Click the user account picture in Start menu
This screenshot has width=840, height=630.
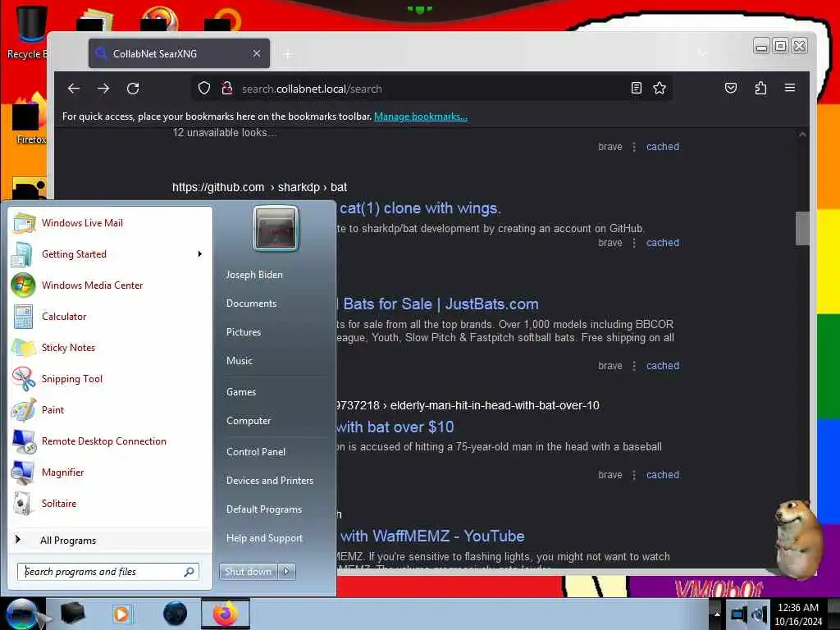pos(276,228)
